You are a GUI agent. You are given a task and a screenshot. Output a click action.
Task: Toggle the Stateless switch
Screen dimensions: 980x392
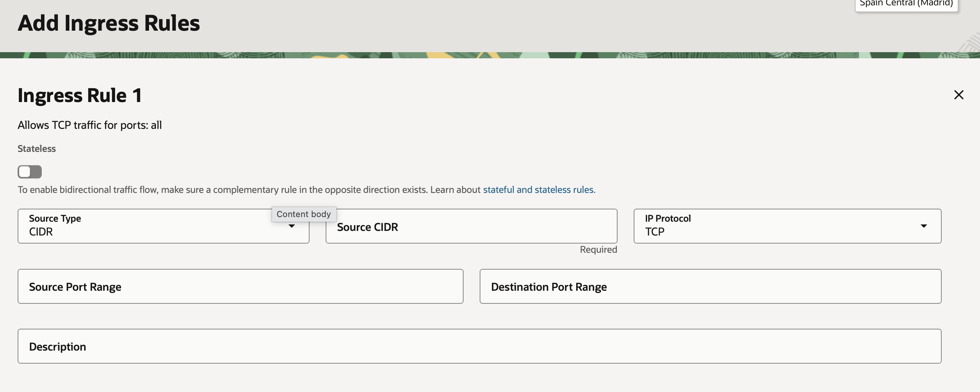tap(29, 172)
